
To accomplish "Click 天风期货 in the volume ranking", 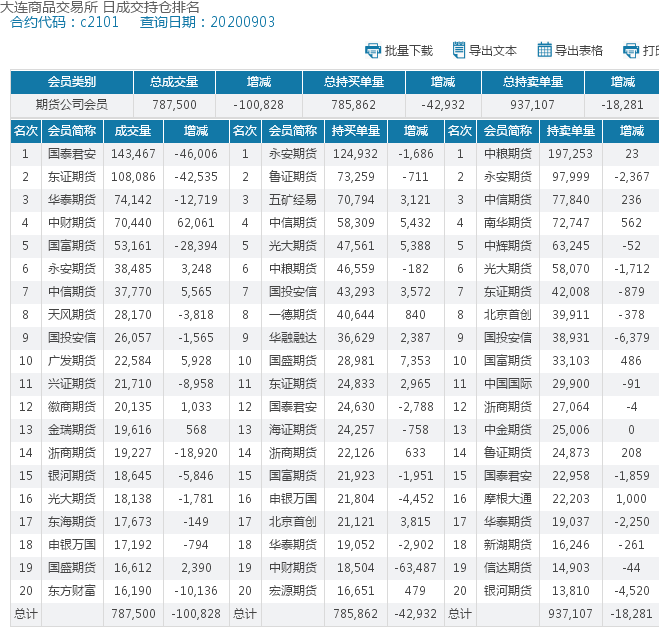I will [x=72, y=315].
